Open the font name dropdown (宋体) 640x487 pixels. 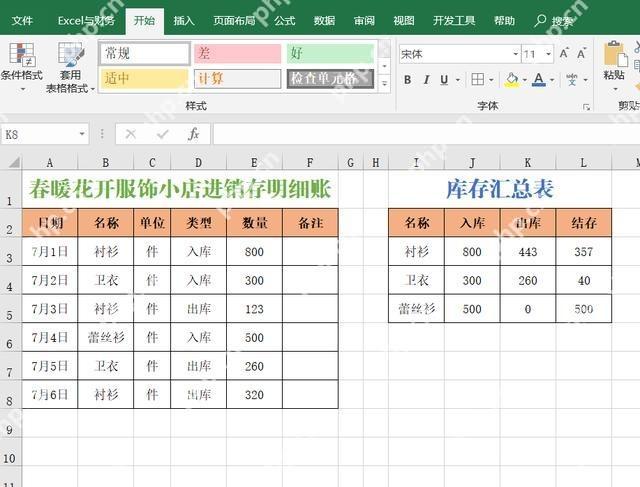(x=516, y=54)
